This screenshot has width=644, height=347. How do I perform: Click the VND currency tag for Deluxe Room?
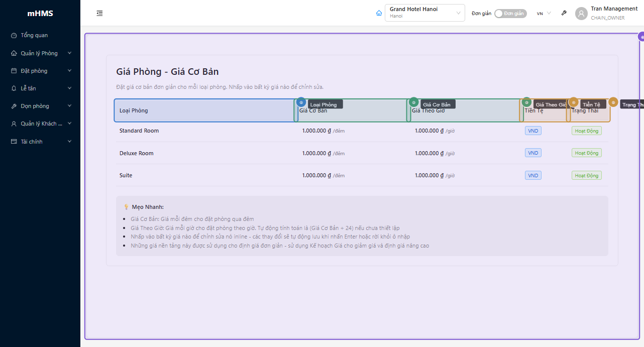click(533, 153)
